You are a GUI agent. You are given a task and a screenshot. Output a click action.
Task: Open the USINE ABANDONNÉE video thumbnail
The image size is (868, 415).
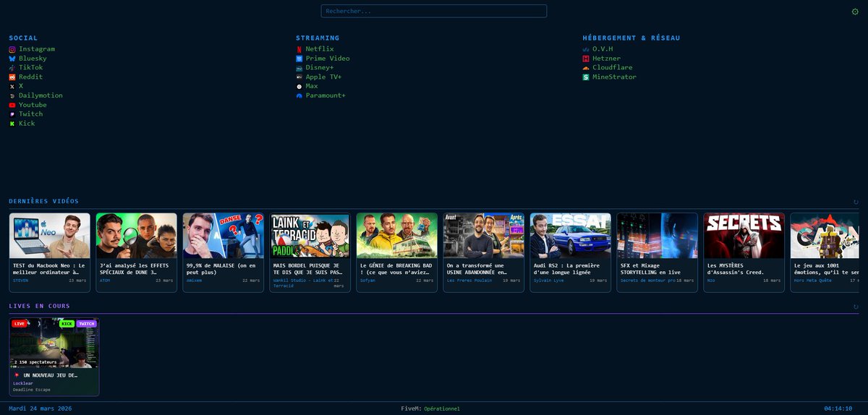(484, 236)
